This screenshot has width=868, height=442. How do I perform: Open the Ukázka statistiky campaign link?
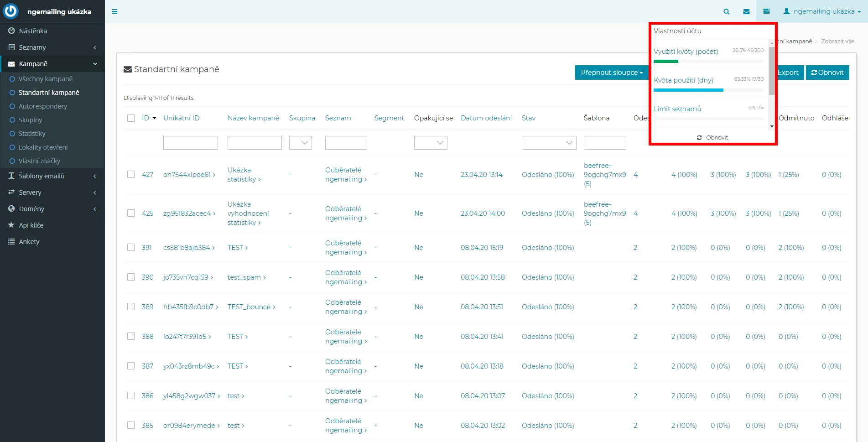(243, 175)
